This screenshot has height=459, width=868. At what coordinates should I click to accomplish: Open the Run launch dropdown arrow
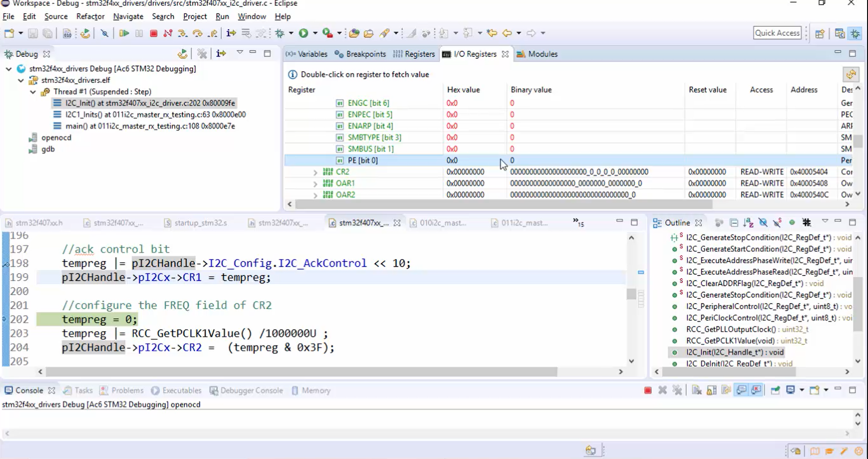(315, 33)
